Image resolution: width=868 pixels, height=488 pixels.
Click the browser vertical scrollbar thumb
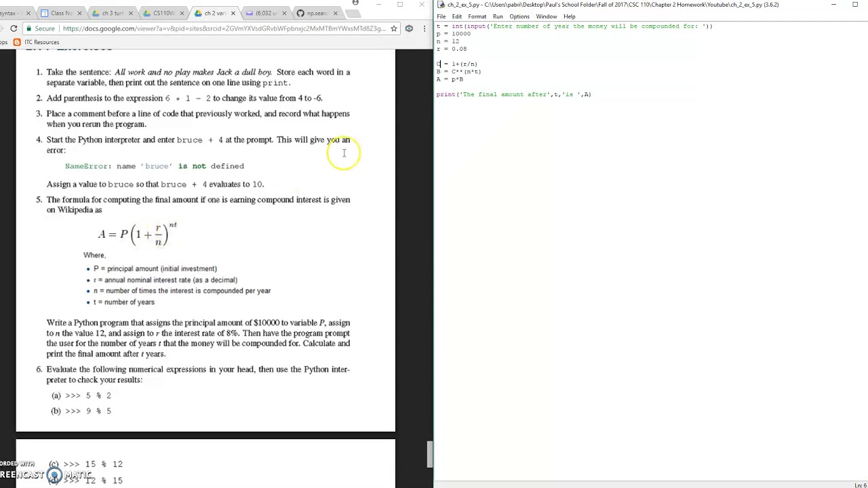click(429, 454)
